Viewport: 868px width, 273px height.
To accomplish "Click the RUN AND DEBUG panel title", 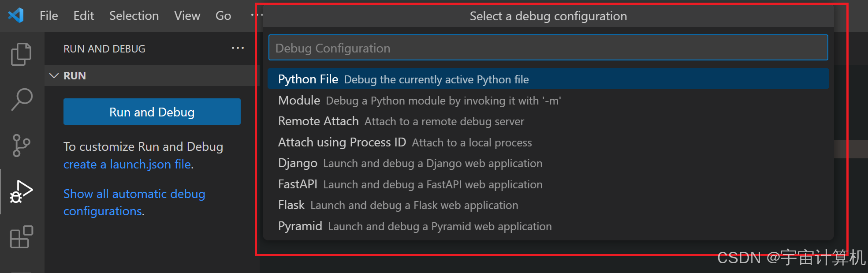I will 104,49.
